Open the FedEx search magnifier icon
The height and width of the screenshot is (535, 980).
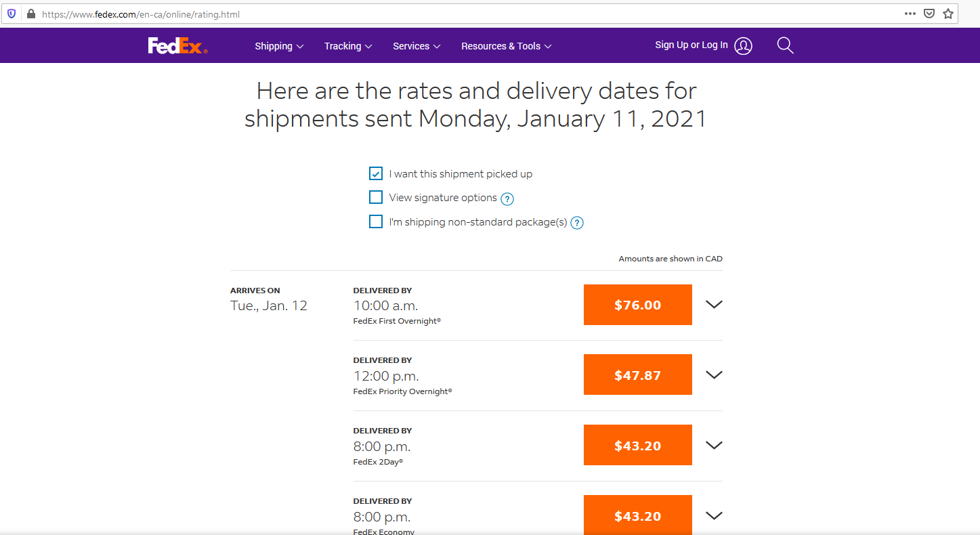(784, 45)
